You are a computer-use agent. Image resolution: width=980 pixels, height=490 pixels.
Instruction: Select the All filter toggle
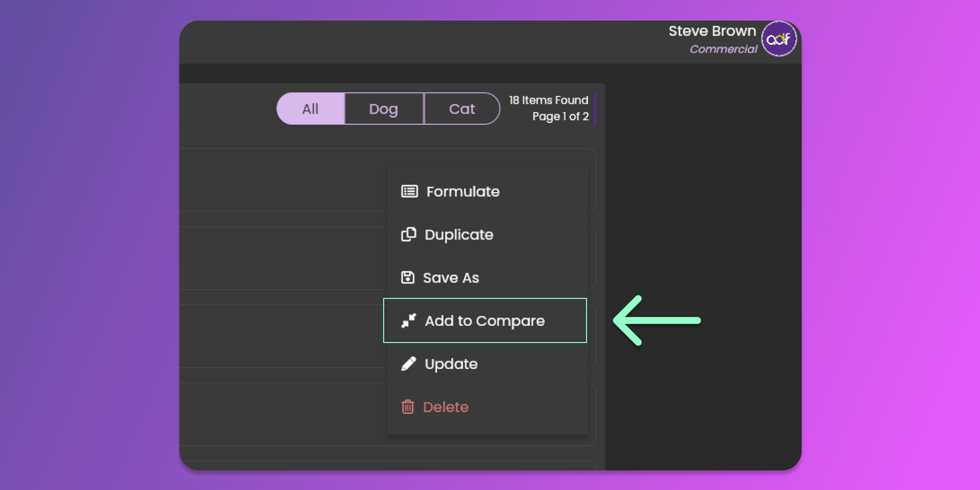(311, 109)
